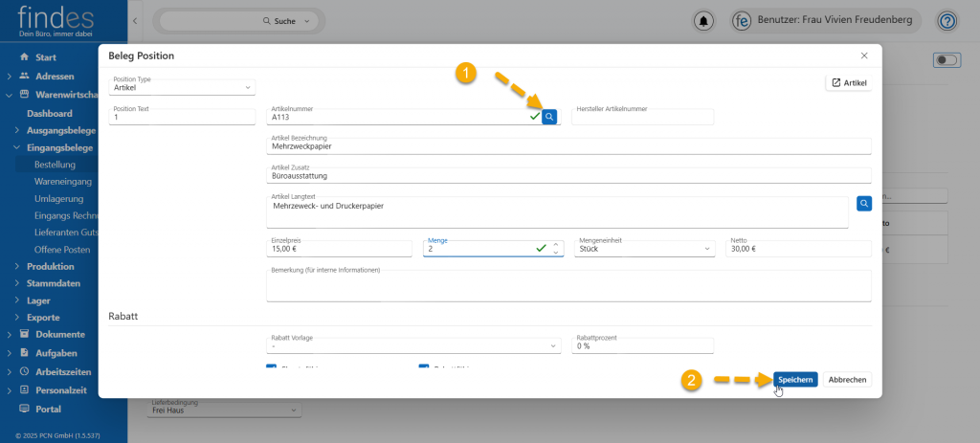This screenshot has height=443, width=980.
Task: Click the user avatar icon
Action: pyautogui.click(x=742, y=21)
